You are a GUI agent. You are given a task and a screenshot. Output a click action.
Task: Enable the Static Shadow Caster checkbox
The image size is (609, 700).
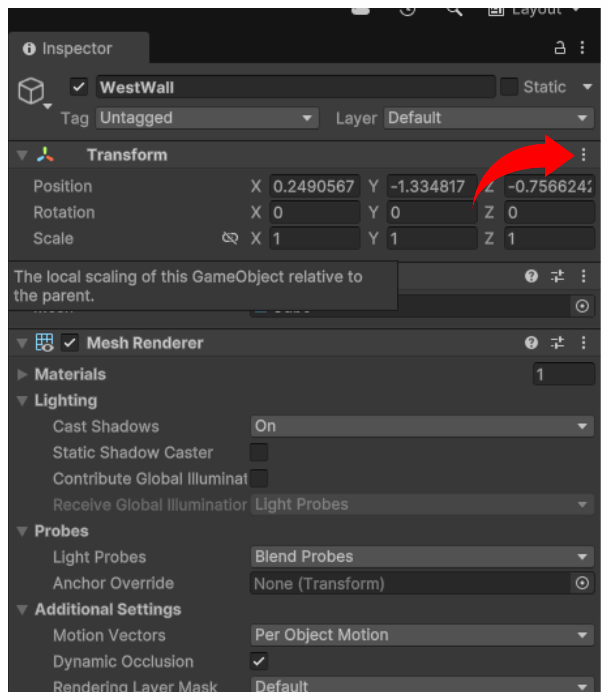pos(259,452)
